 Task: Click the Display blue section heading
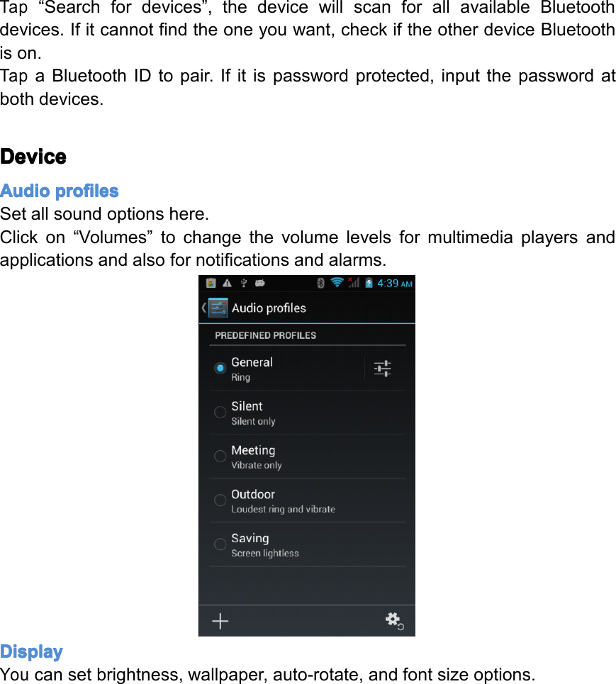coord(31,651)
